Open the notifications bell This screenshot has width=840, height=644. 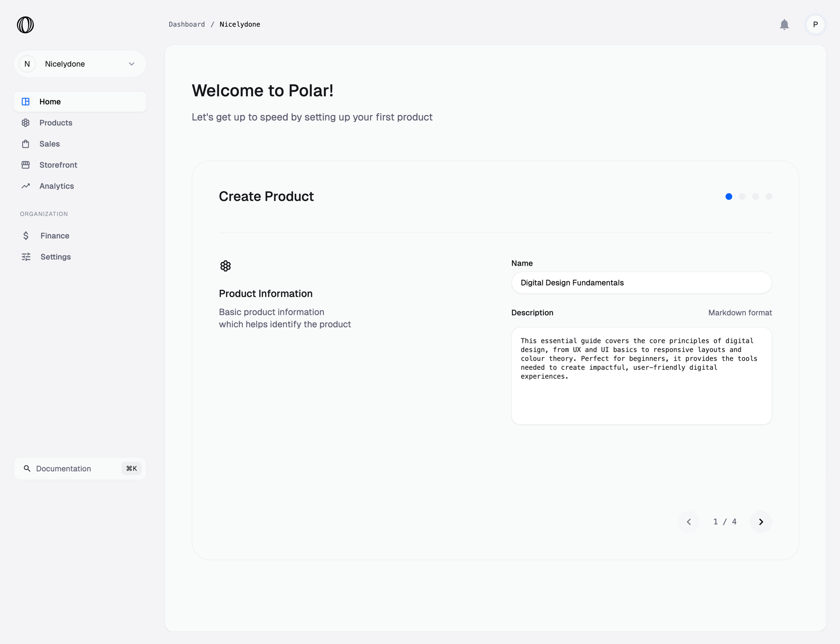tap(784, 25)
